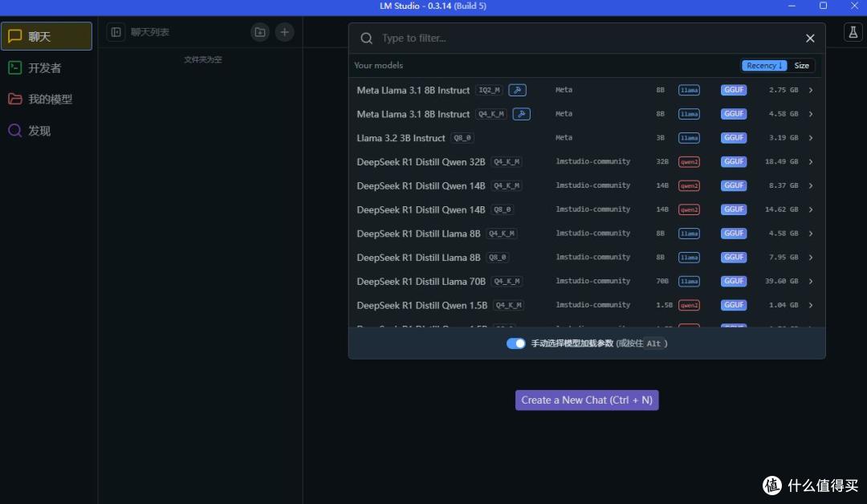Screen dimensions: 867x504
Task: Click GGUF badge on Llama 70B row
Action: point(734,281)
